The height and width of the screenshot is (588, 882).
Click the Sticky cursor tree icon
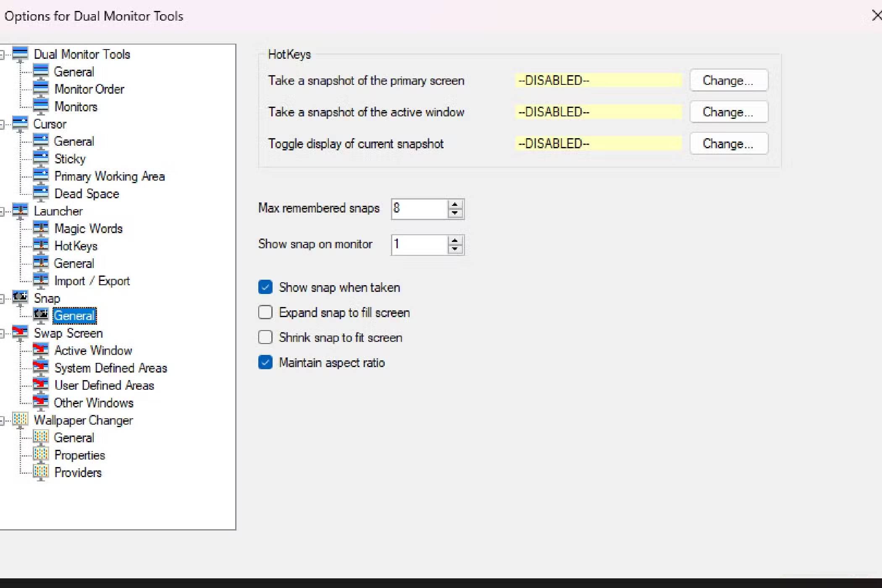(41, 158)
